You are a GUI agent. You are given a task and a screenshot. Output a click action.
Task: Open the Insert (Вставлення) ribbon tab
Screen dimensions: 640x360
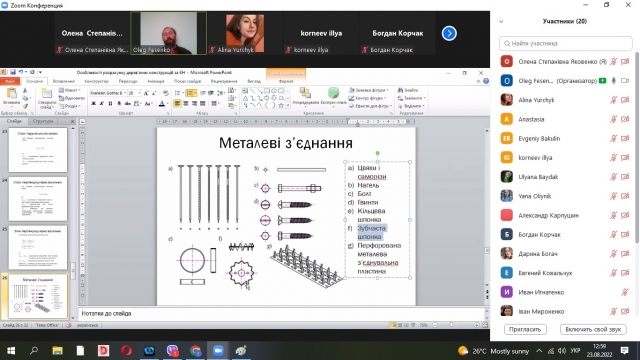click(64, 81)
